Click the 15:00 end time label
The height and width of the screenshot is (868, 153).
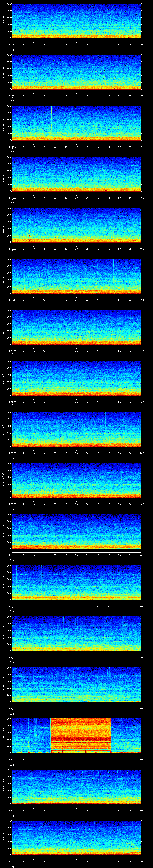pyautogui.click(x=141, y=44)
